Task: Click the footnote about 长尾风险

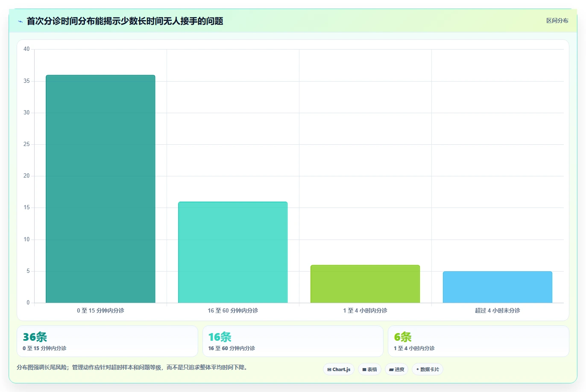Action: [133, 367]
